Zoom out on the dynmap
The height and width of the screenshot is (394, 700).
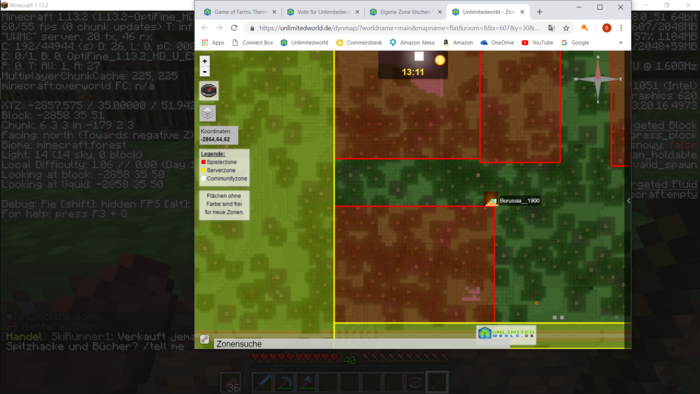(x=204, y=71)
